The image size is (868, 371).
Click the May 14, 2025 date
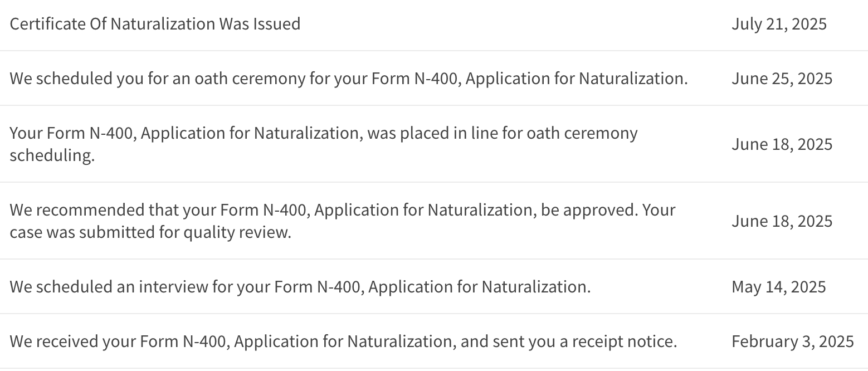click(x=778, y=287)
